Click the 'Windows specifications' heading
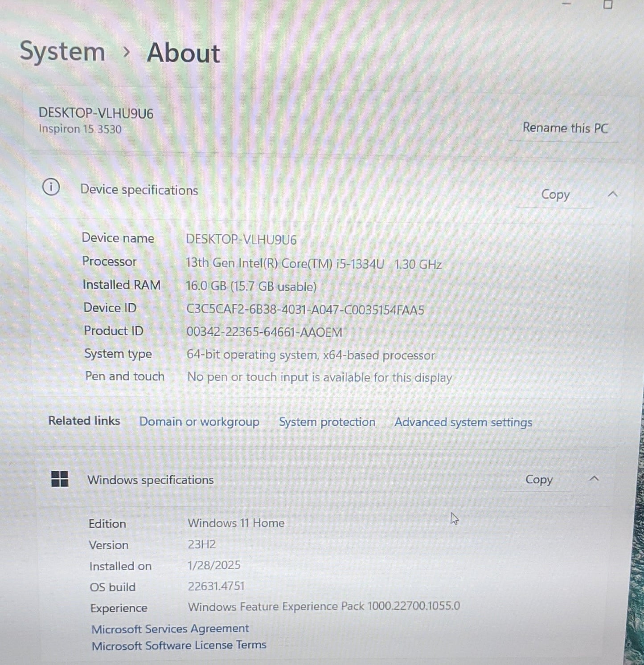644x665 pixels. click(151, 480)
